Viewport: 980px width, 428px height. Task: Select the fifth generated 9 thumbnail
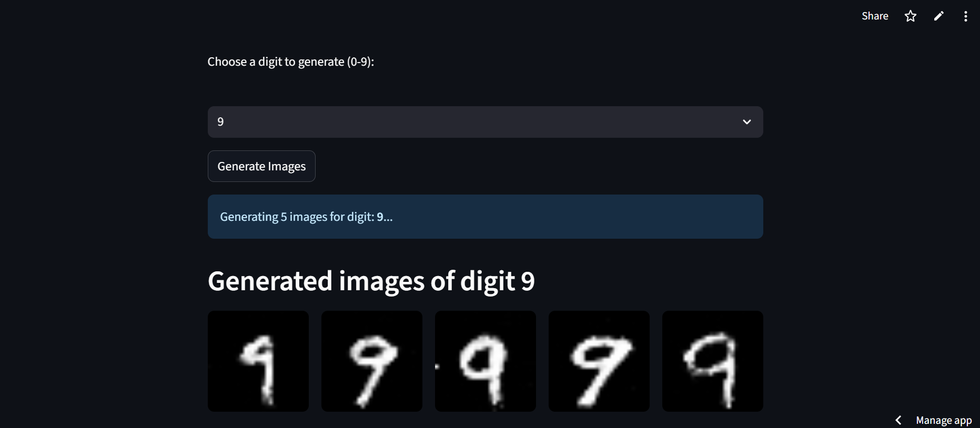[x=713, y=361]
